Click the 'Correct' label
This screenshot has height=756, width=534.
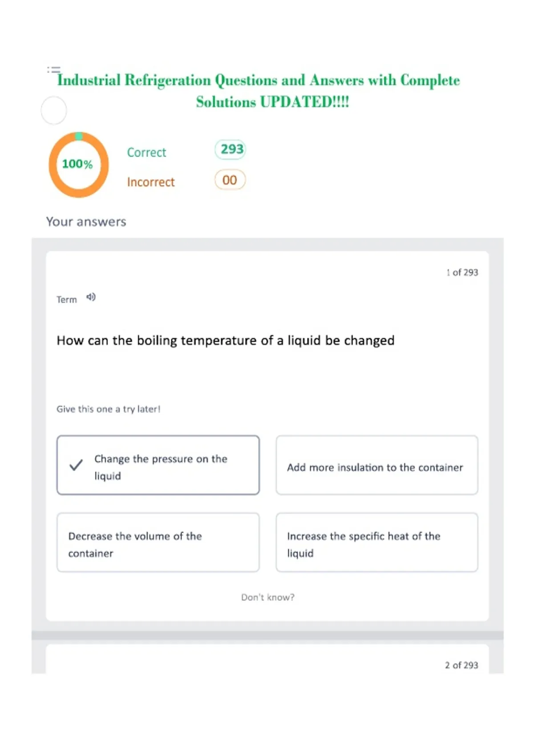tap(146, 153)
